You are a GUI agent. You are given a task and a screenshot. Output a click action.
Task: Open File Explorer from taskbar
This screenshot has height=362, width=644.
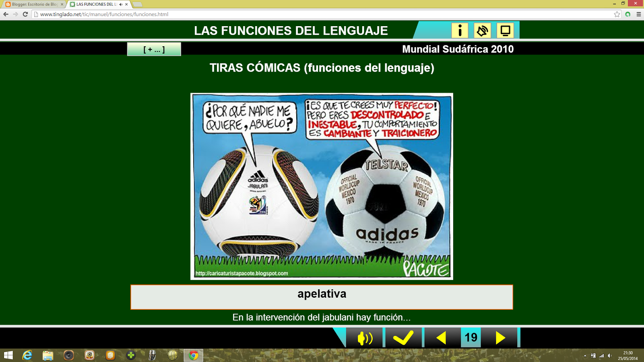(48, 355)
